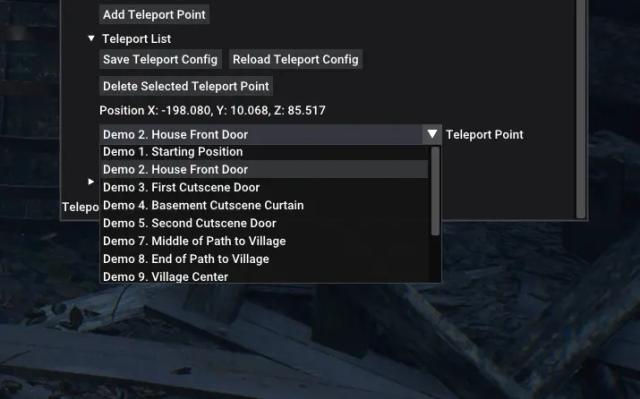Expand the collapsed section below the combo
The width and height of the screenshot is (640, 399).
tap(91, 182)
